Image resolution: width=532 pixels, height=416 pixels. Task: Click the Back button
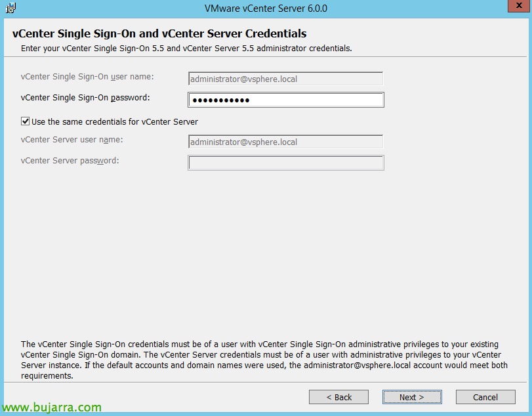coord(338,397)
